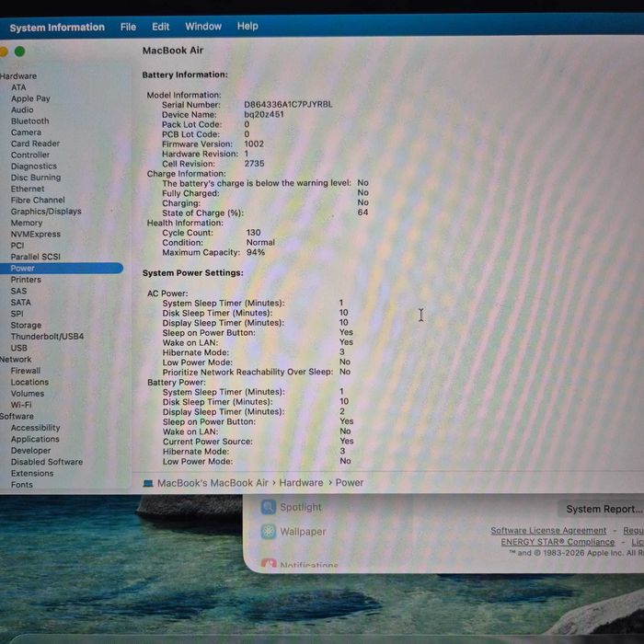Select Thunderbolt/USB4 in the sidebar
This screenshot has width=644, height=644.
pos(47,337)
